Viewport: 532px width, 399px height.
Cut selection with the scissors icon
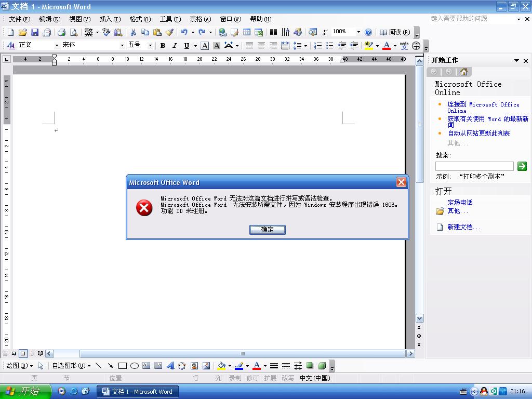tap(133, 32)
